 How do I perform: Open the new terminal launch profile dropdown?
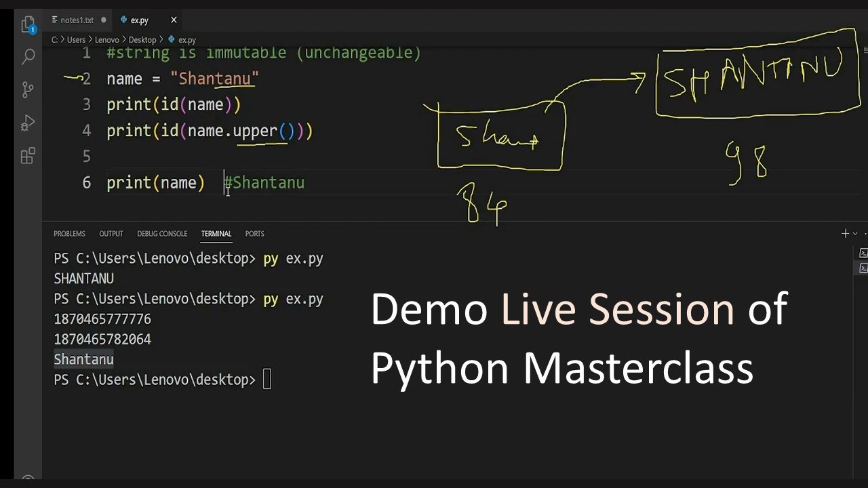(855, 234)
